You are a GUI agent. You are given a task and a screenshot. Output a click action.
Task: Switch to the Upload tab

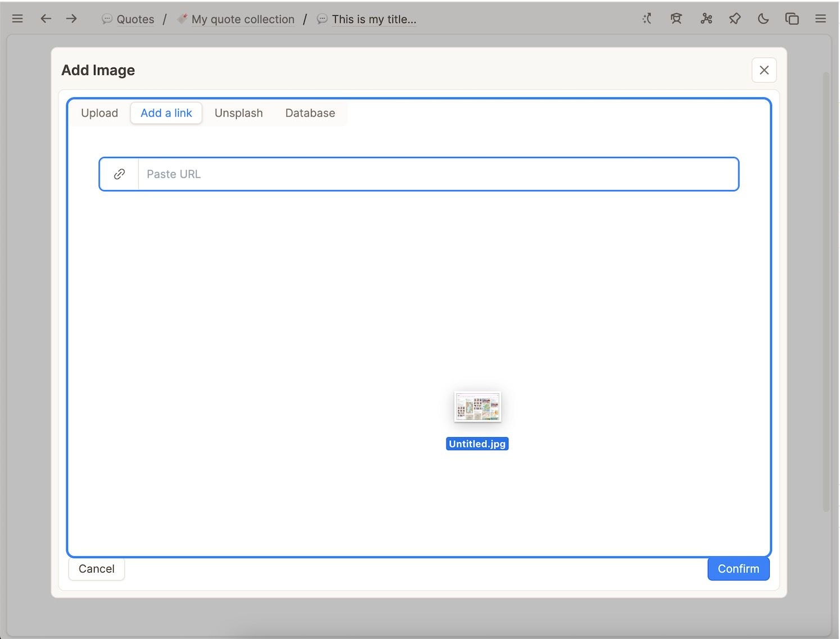[100, 113]
